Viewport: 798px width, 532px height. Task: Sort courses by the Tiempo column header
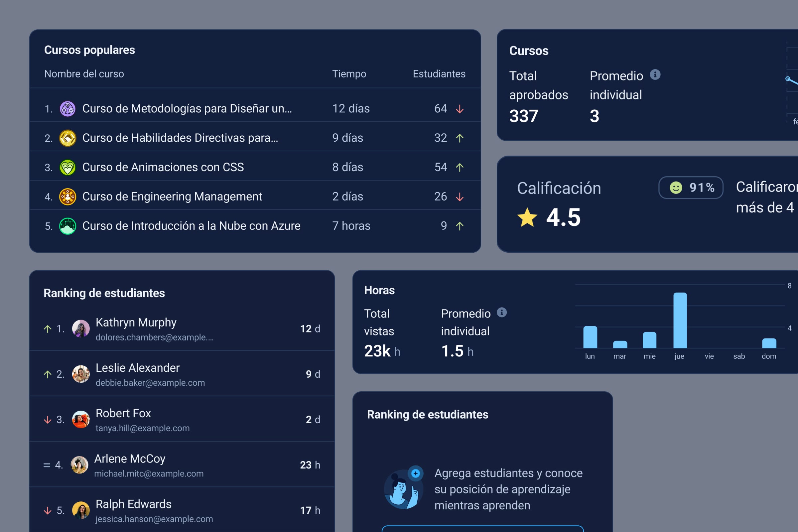point(349,73)
